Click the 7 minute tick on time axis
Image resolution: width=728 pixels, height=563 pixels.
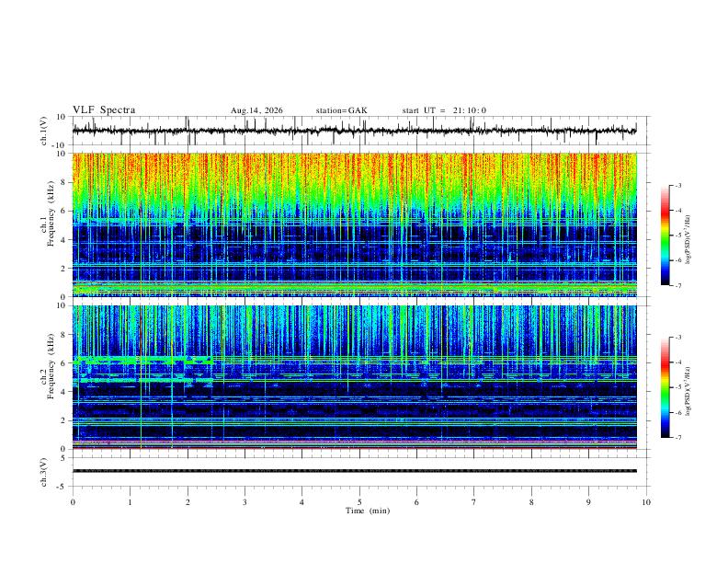point(474,502)
